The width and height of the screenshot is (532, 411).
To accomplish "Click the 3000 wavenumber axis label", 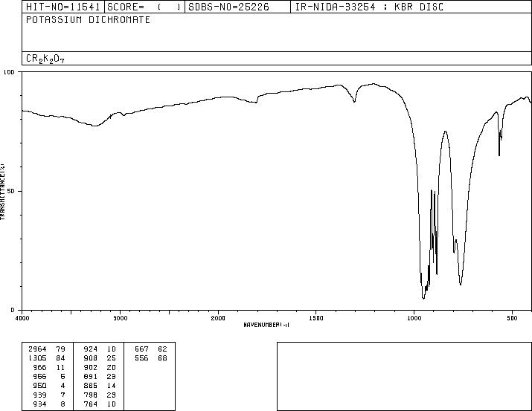I will pyautogui.click(x=120, y=318).
